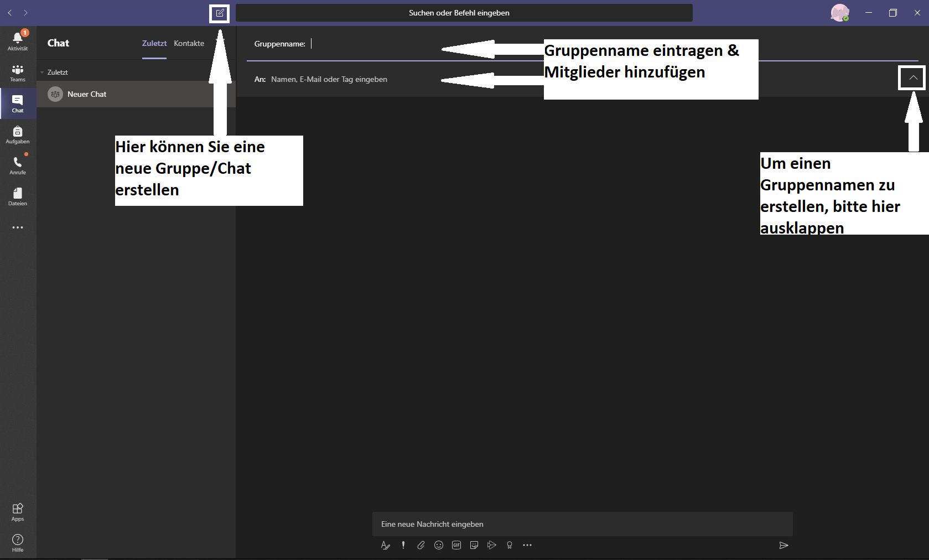Attach a file with the paperclip icon
The width and height of the screenshot is (929, 560).
coord(421,545)
